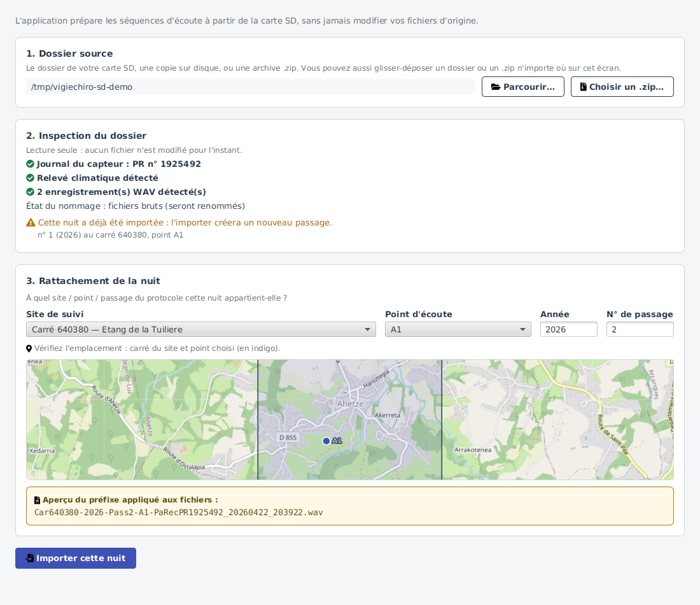Click the Akerreta label on the map

388,415
